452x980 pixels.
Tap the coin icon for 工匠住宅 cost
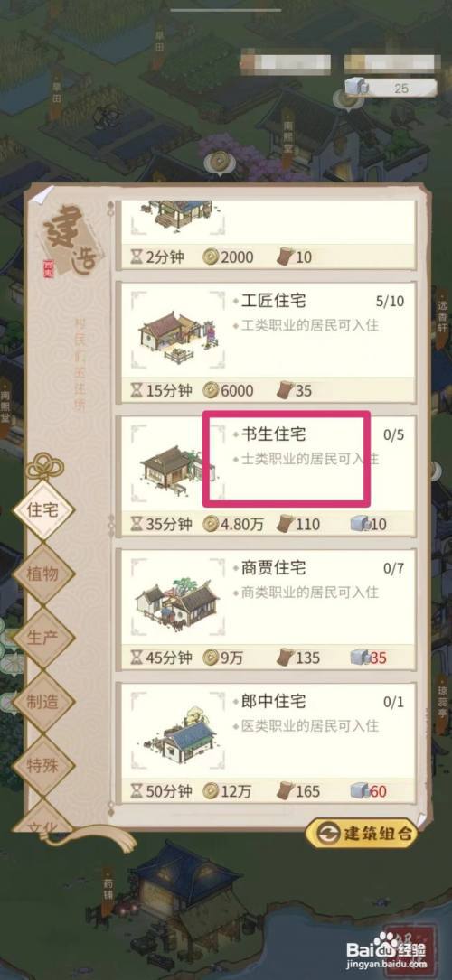[211, 390]
